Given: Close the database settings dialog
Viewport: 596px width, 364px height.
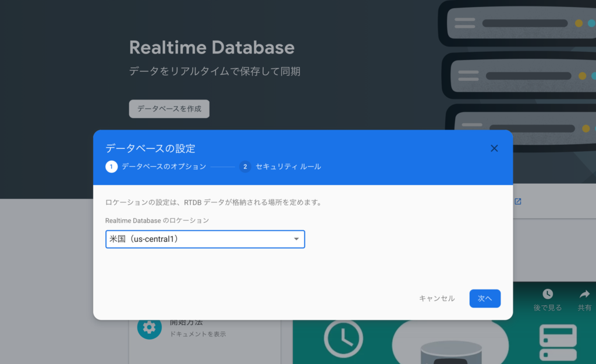Looking at the screenshot, I should 494,148.
